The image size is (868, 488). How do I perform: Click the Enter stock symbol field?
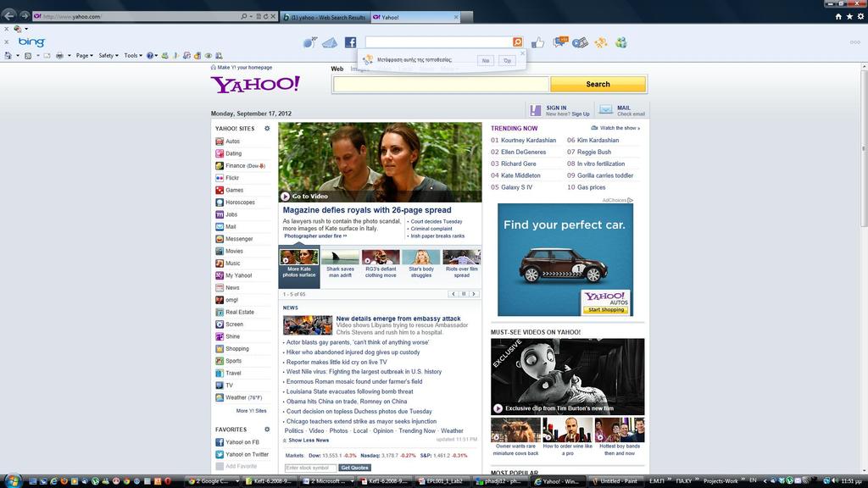click(310, 468)
